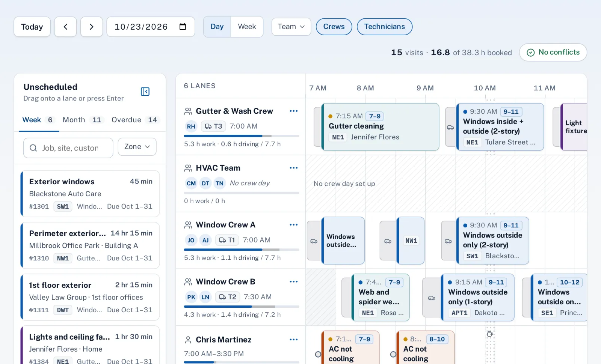The height and width of the screenshot is (364, 601).
Task: Click the CM technician avatar
Action: coord(191,183)
